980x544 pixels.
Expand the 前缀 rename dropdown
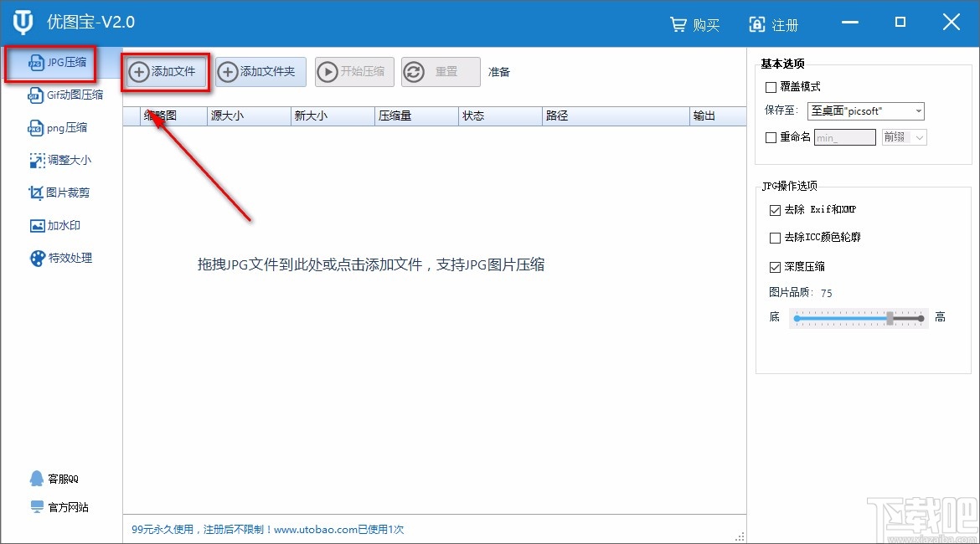coord(904,136)
